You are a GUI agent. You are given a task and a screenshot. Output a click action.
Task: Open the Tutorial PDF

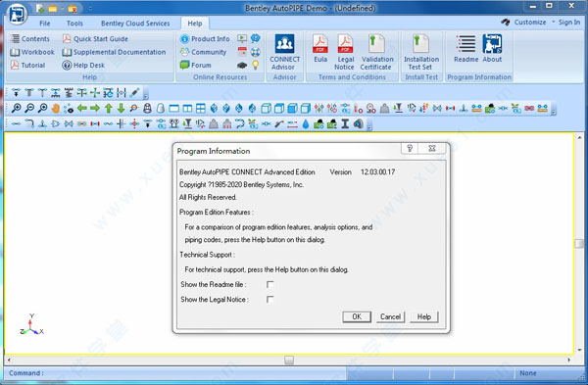[28, 66]
